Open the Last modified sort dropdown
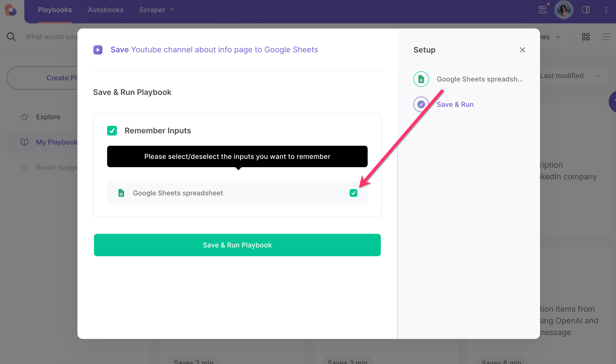616x364 pixels. pos(574,76)
